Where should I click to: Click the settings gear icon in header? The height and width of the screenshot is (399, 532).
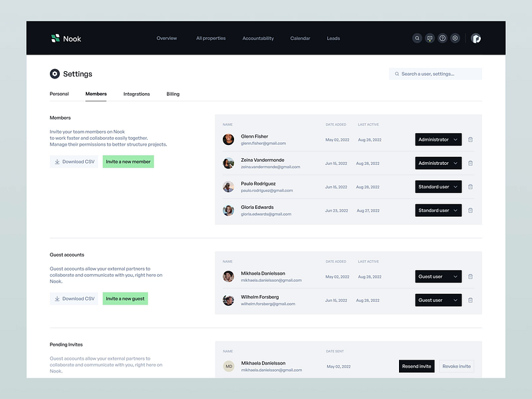(x=455, y=39)
